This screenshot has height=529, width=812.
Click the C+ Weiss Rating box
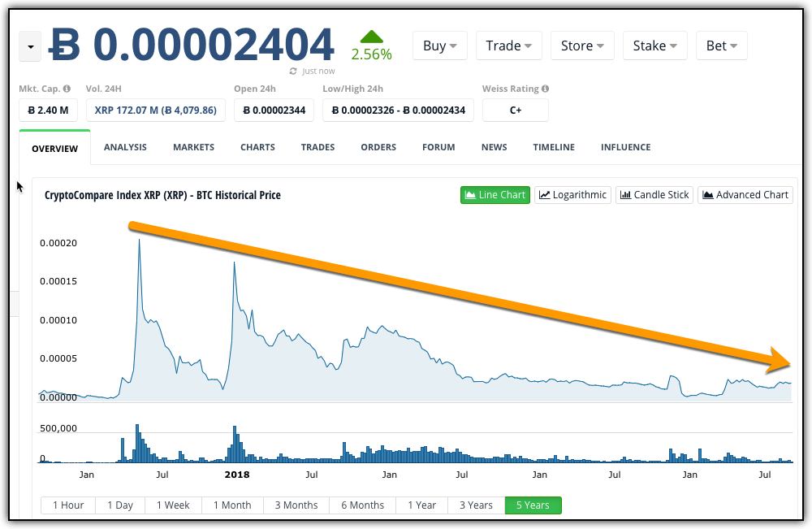(516, 110)
